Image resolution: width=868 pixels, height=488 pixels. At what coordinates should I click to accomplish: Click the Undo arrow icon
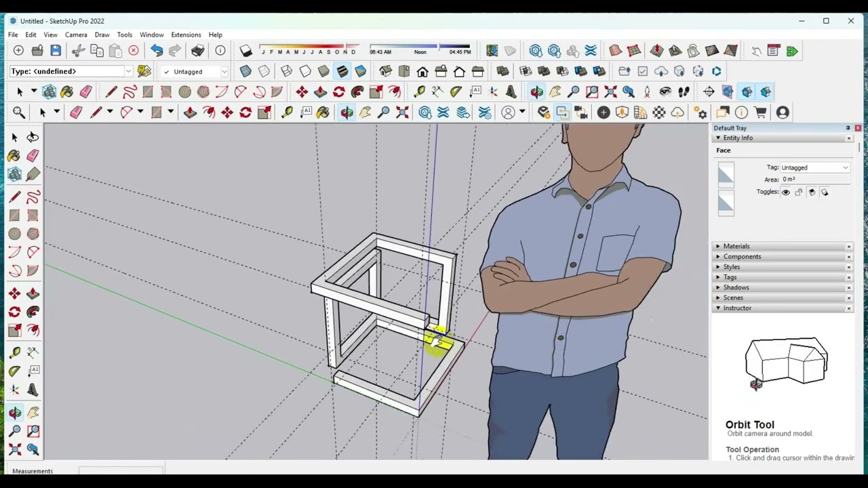coord(157,51)
